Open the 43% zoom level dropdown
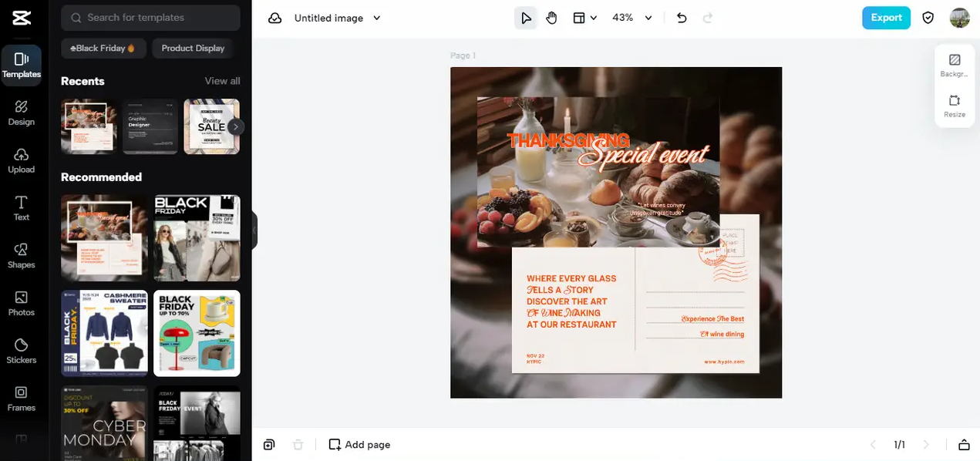The width and height of the screenshot is (980, 461). 632,18
